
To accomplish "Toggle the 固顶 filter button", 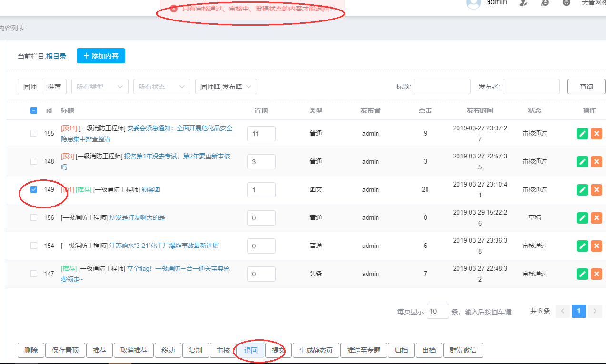I will 30,87.
